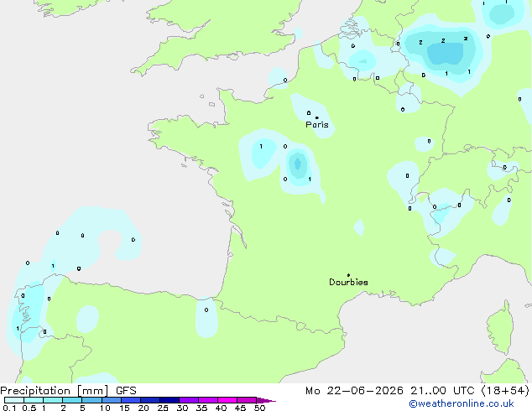Viewport: 532px width, 411px height.
Task: Click the over-50 mm arrow at legend end
Action: point(266,400)
